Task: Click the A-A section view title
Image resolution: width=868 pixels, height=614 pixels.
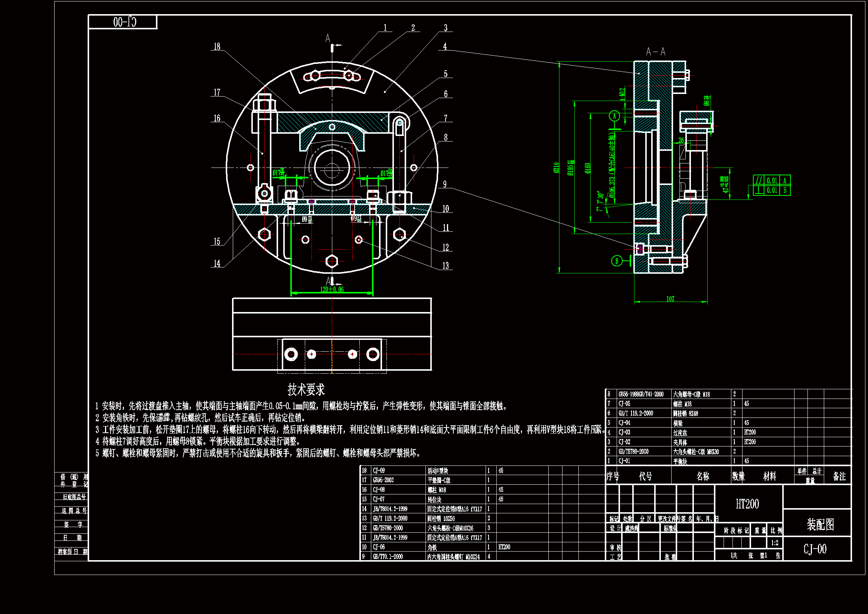Action: pyautogui.click(x=656, y=52)
